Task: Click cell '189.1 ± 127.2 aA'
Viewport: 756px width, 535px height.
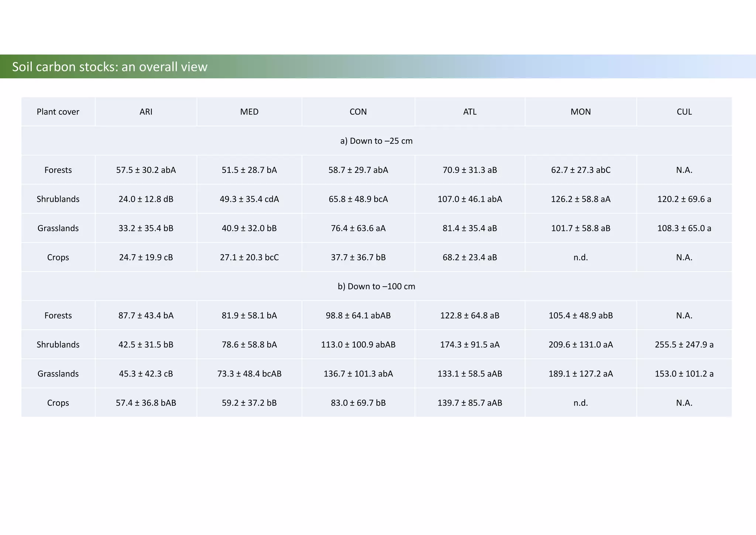Action: click(581, 374)
